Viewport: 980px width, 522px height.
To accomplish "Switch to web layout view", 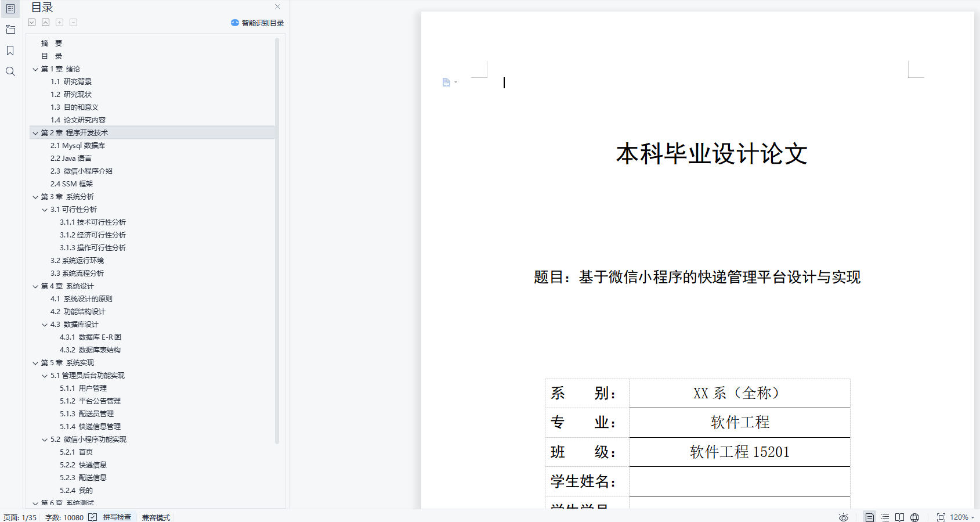I will click(x=914, y=517).
